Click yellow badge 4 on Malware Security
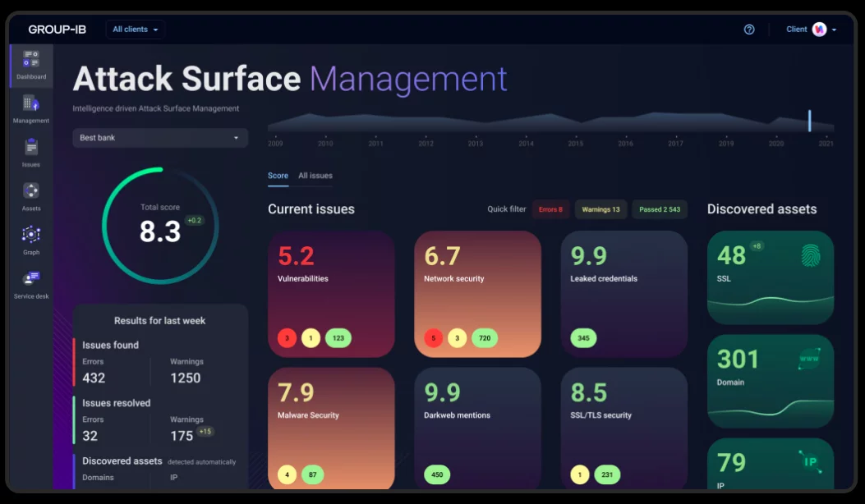 click(x=287, y=474)
